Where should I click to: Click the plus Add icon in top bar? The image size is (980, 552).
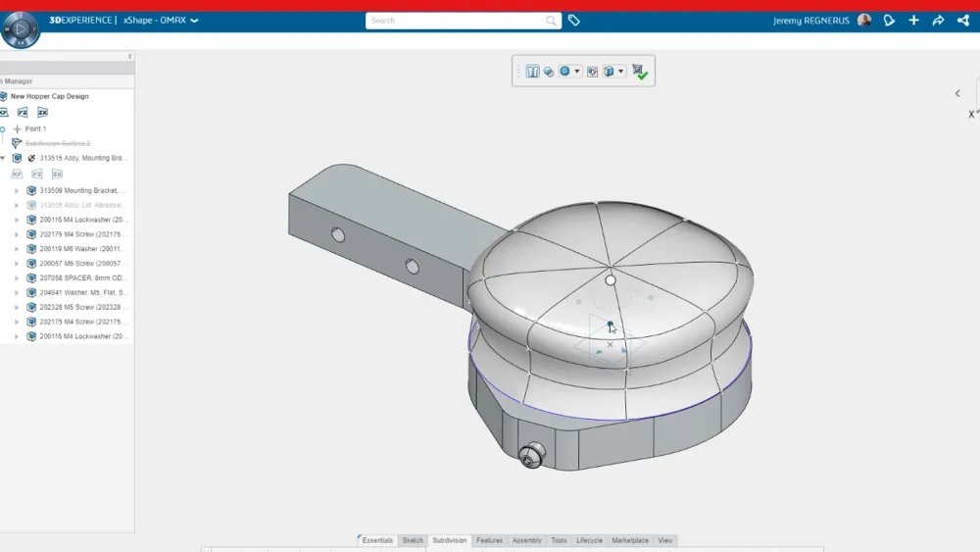coord(913,21)
